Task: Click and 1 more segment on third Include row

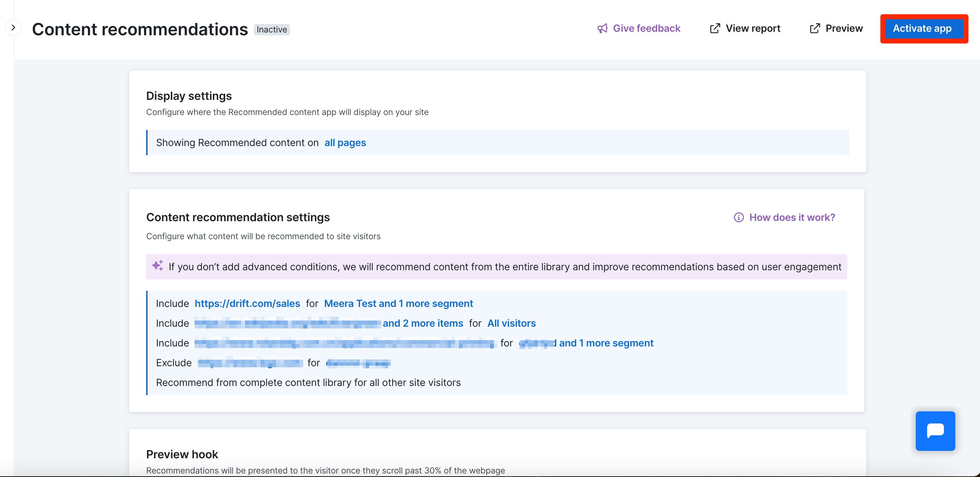Action: [x=606, y=343]
